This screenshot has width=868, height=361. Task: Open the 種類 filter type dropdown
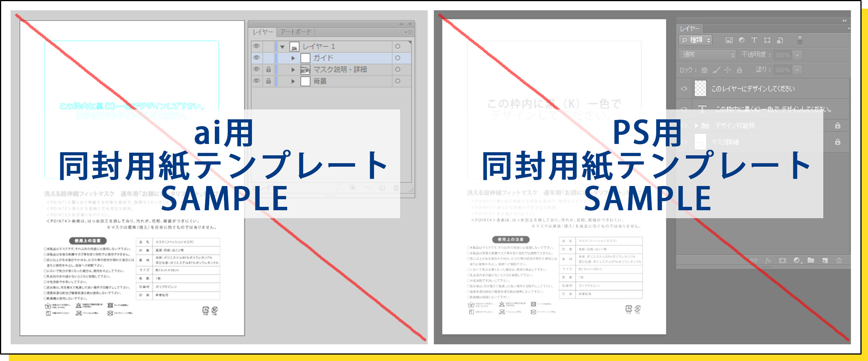point(696,40)
